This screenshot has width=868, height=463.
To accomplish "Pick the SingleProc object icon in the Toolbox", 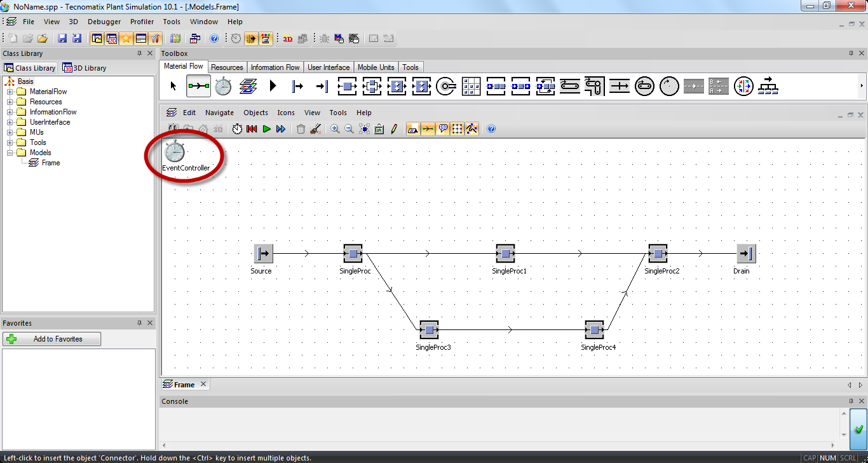I will (347, 86).
